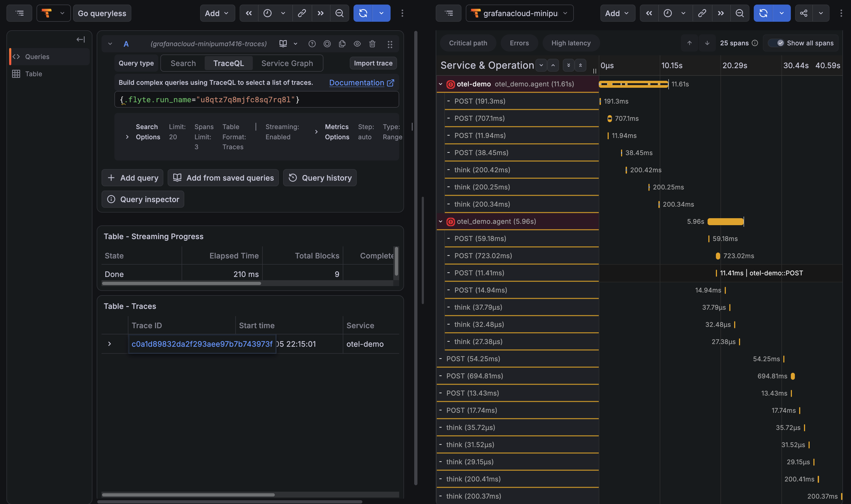Expand Metrics Options section

pos(316,132)
